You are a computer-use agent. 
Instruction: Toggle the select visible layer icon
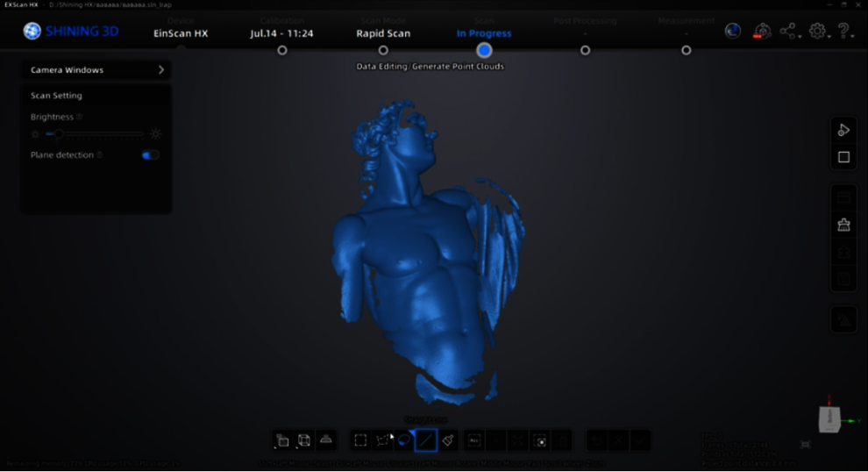[x=282, y=440]
